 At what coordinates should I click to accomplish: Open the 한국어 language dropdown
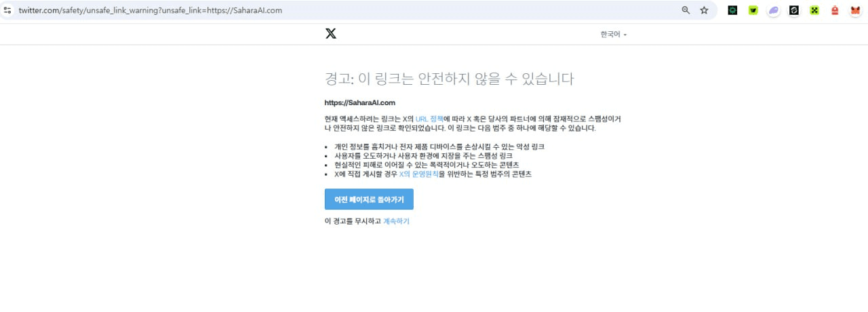tap(613, 34)
